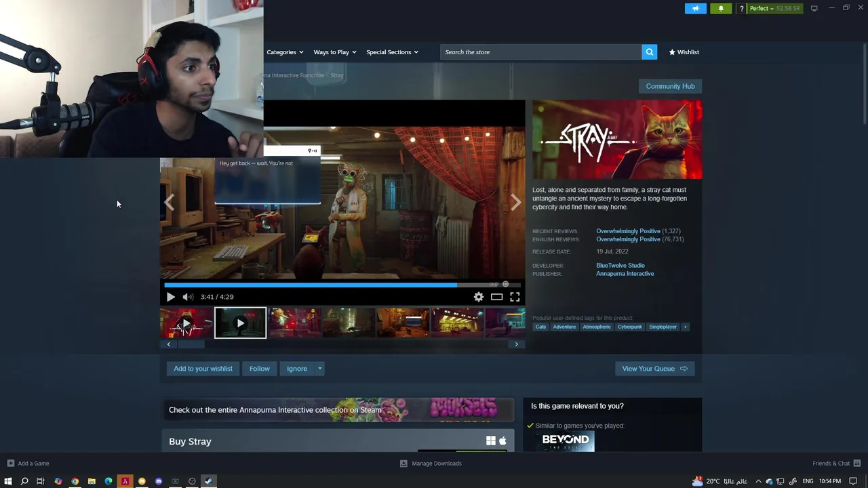Open English reviews Overwhelmingly Positive link

tap(628, 239)
